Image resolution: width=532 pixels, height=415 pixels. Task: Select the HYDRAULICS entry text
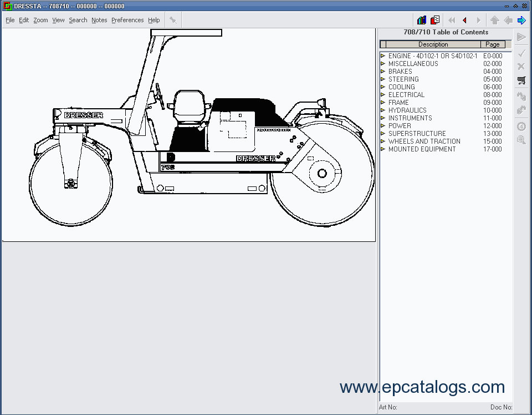[x=407, y=110]
